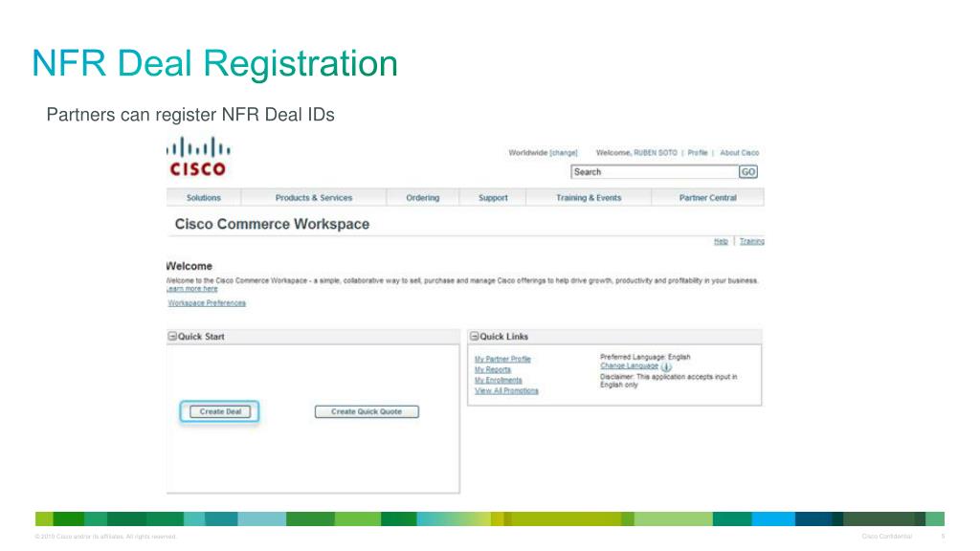Click the Change Language link
This screenshot has width=980, height=551.
(630, 366)
